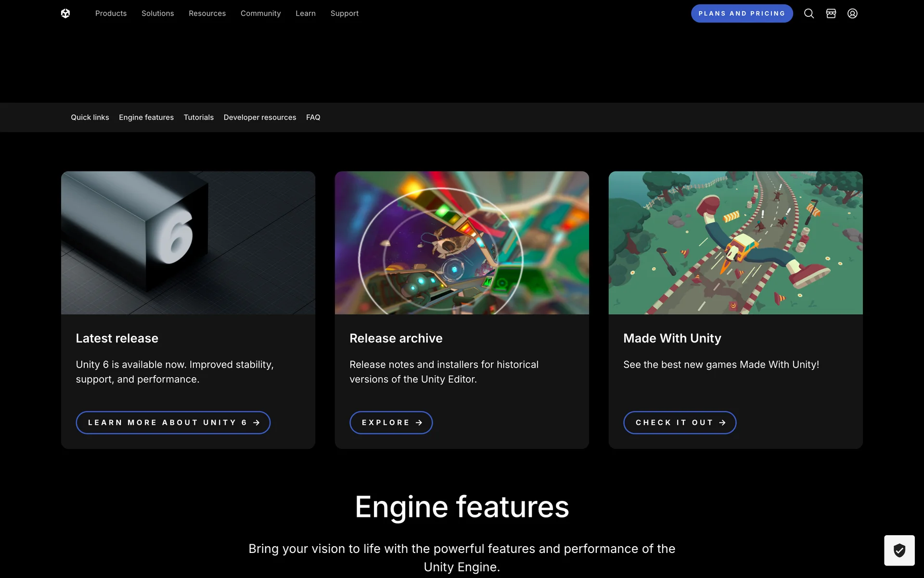Open the Support menu item
This screenshot has width=924, height=578.
point(345,13)
